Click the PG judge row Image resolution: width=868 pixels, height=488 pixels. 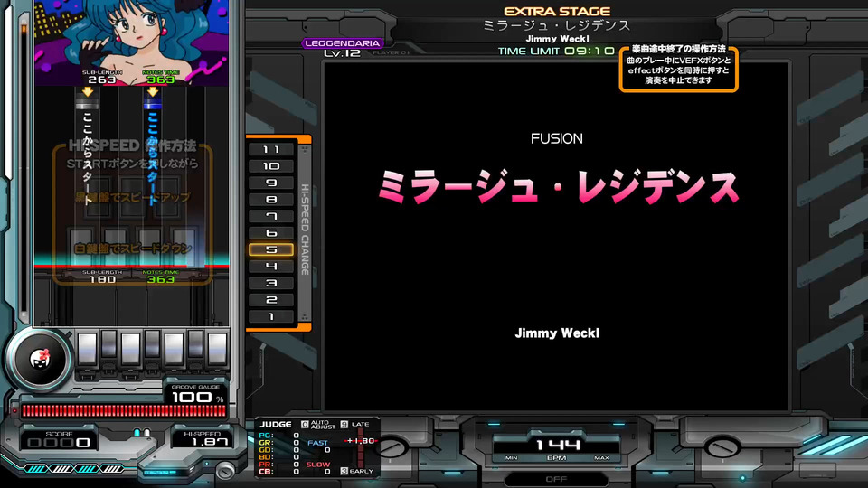click(x=279, y=436)
